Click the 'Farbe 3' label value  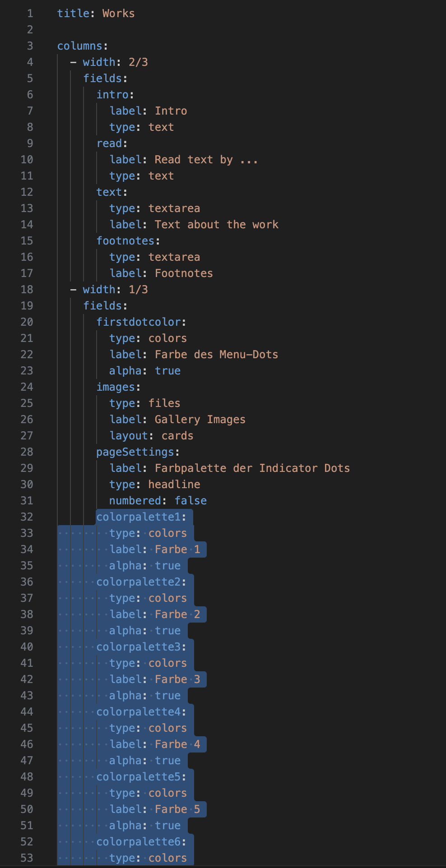177,679
